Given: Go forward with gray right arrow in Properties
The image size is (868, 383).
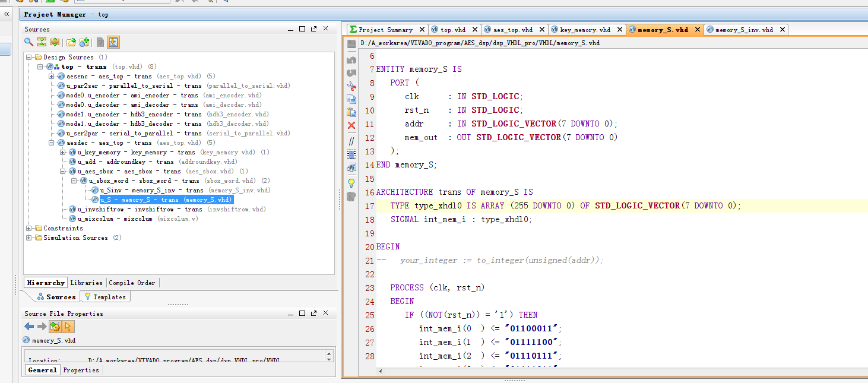Looking at the screenshot, I should pos(42,327).
